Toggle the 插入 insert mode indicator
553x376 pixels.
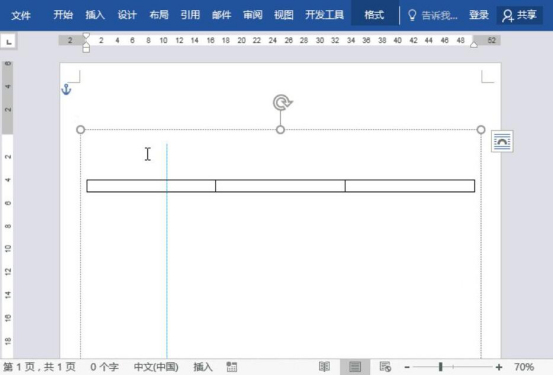203,367
